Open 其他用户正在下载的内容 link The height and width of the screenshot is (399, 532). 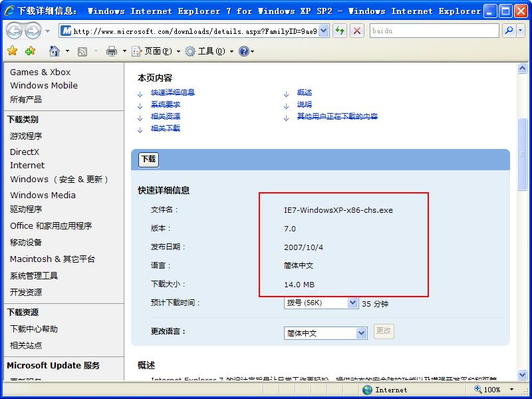click(337, 116)
